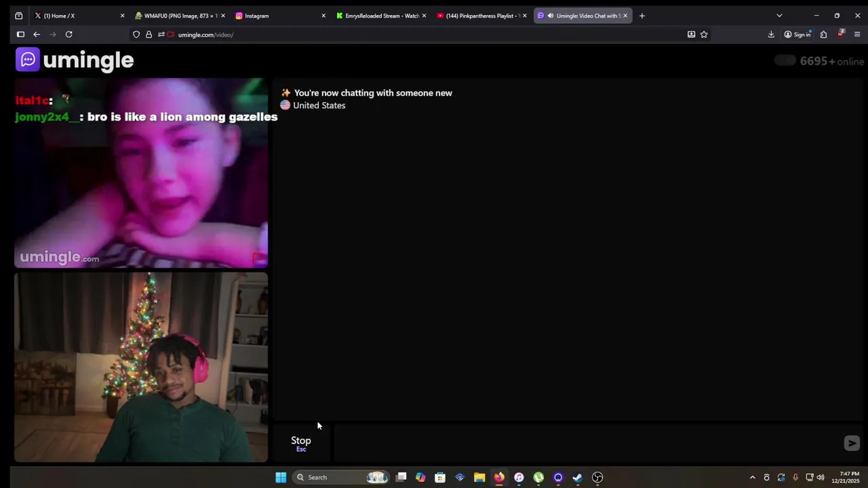Open a new browser tab

click(642, 16)
